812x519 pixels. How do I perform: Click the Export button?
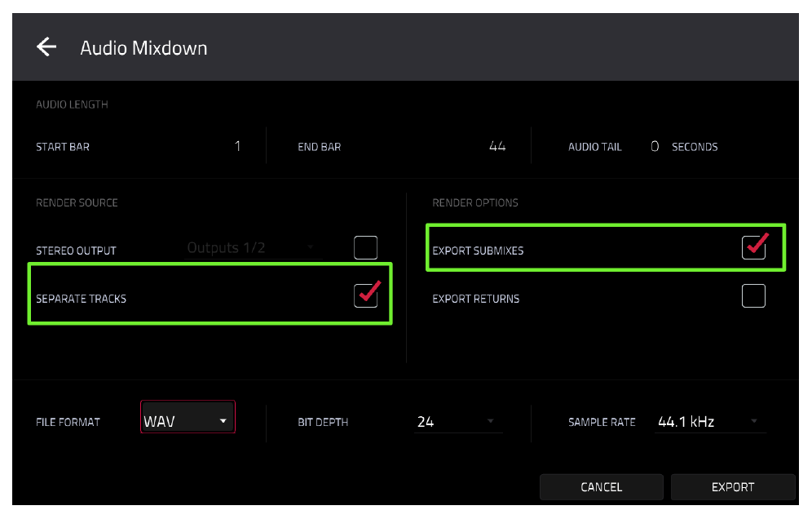pyautogui.click(x=733, y=487)
